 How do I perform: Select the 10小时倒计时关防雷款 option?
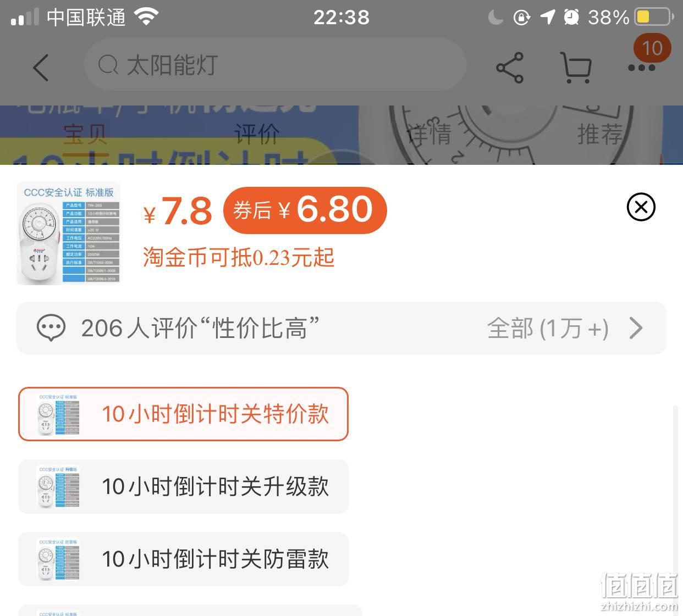pyautogui.click(x=183, y=559)
